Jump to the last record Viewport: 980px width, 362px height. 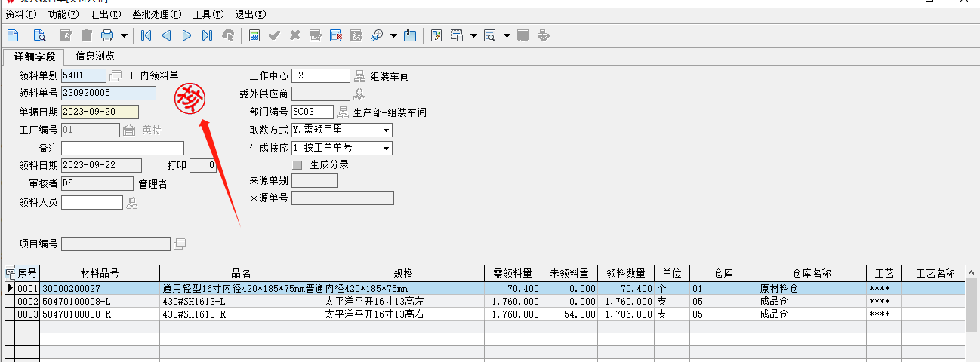pyautogui.click(x=207, y=35)
